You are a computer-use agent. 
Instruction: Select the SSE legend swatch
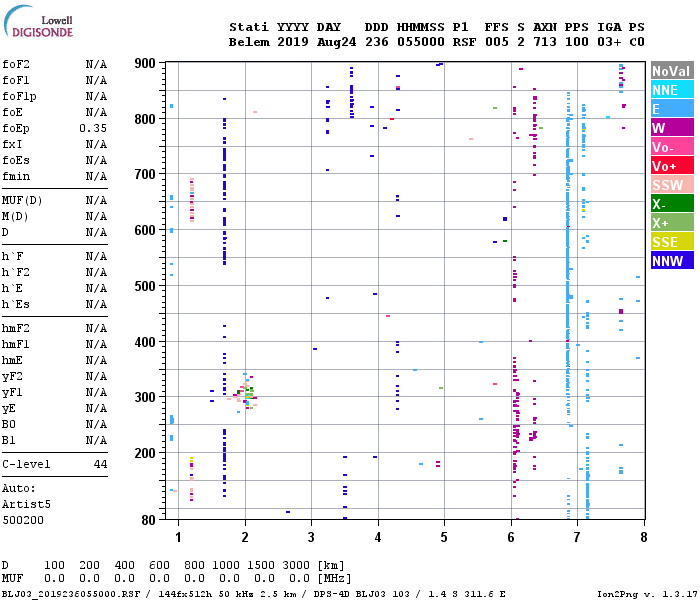click(672, 242)
